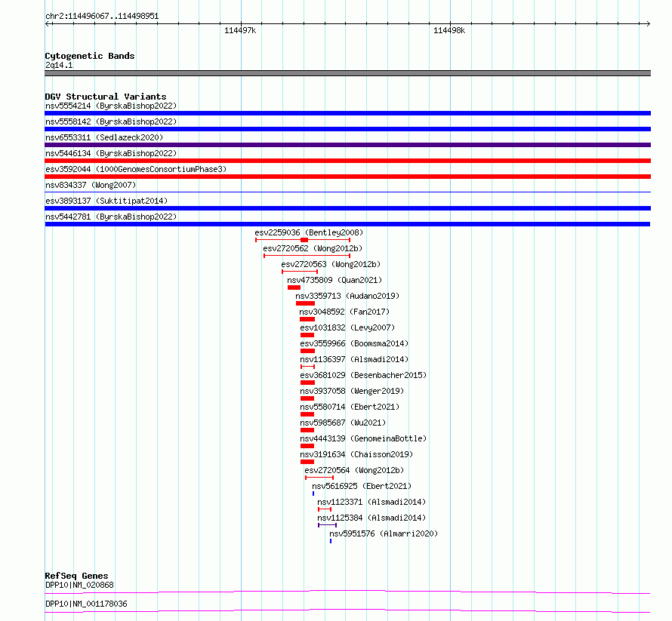
Task: Click the DPP10|NM_020868 gene label
Action: [79, 585]
